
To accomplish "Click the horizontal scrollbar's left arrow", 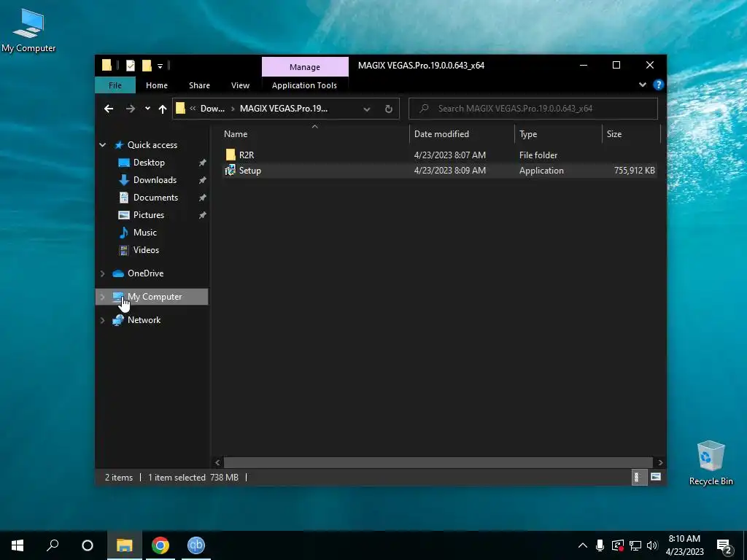I will pyautogui.click(x=217, y=462).
